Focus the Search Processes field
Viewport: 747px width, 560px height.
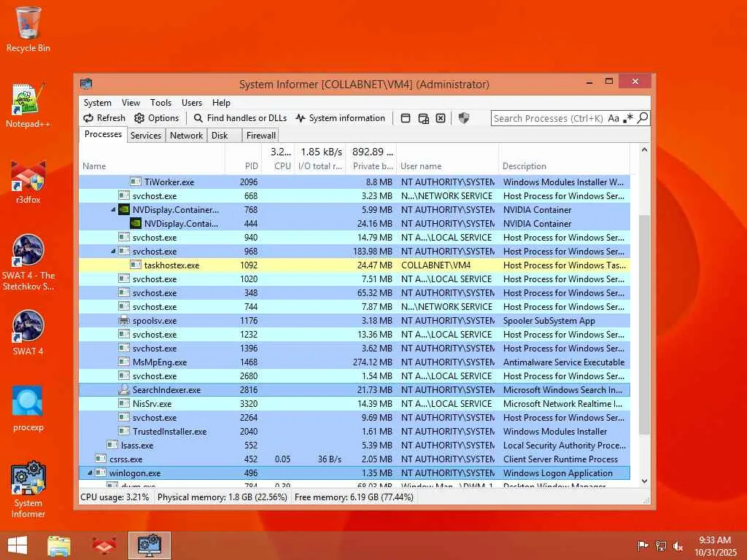[x=549, y=118]
